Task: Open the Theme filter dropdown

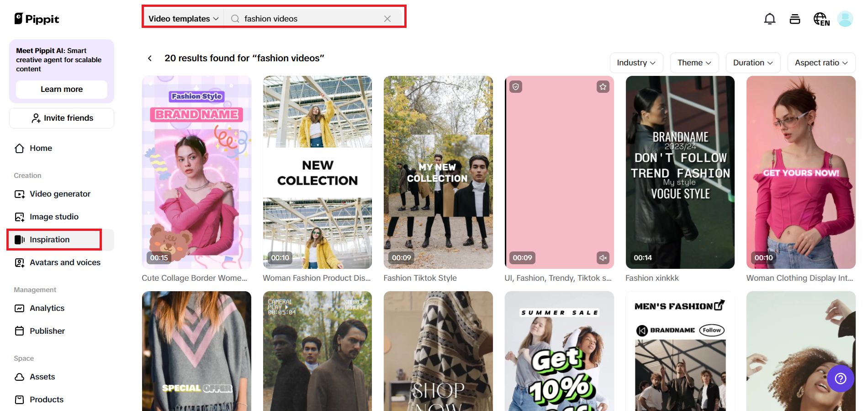Action: click(694, 63)
